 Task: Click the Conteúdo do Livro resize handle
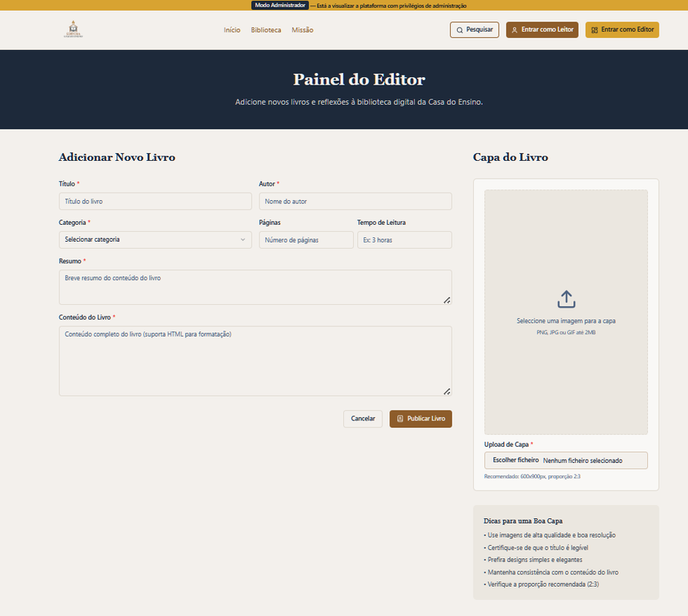click(446, 391)
